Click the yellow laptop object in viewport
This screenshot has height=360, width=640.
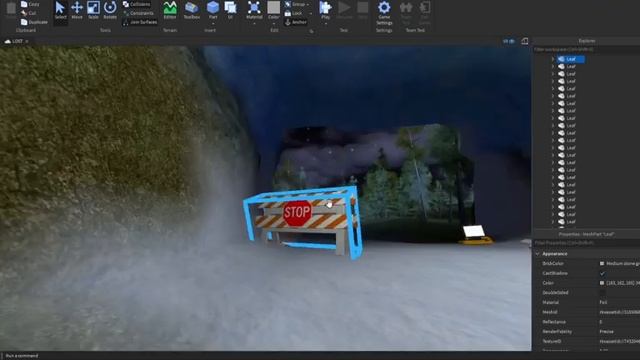click(x=476, y=235)
